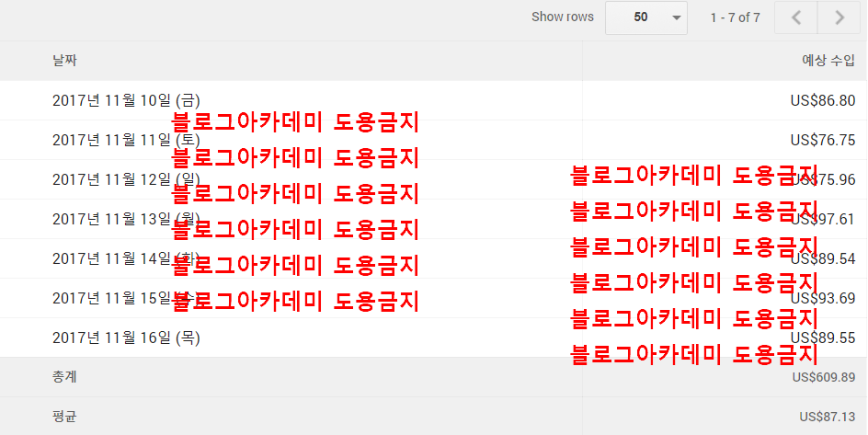Screen dimensions: 868x435
Task: Go to the next page of rows
Action: tap(839, 17)
